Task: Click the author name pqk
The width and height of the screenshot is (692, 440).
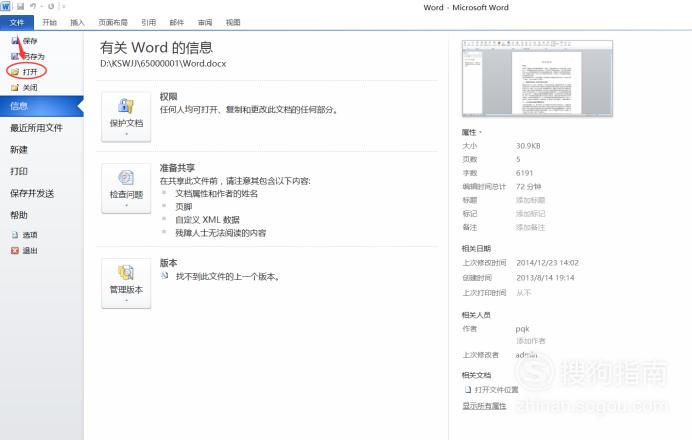Action: (x=522, y=329)
